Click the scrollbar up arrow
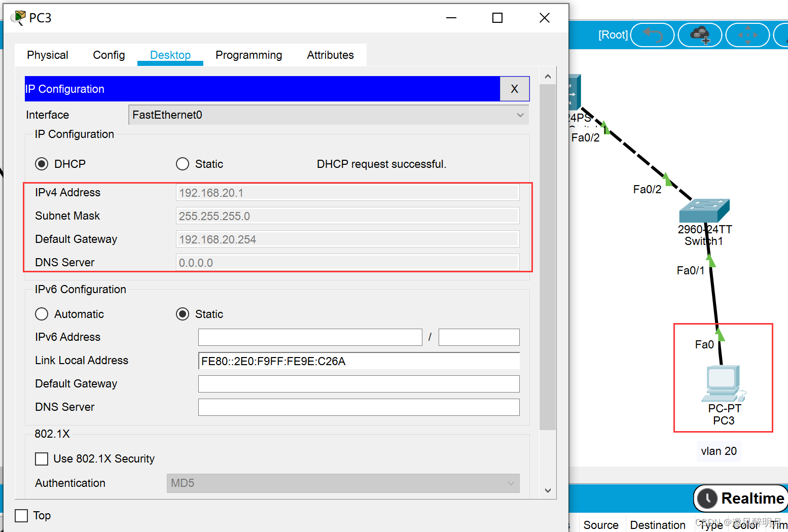788x532 pixels. (x=548, y=77)
